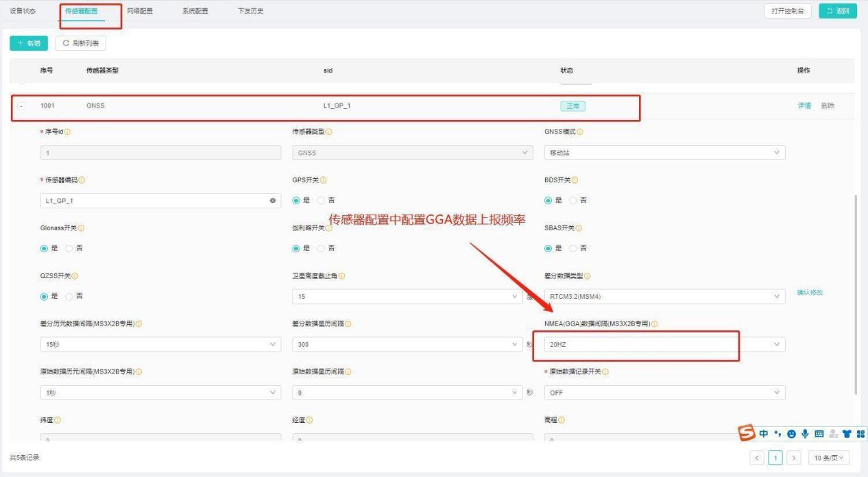
Task: Collapse the GNSS row 1001 expander
Action: [23, 106]
